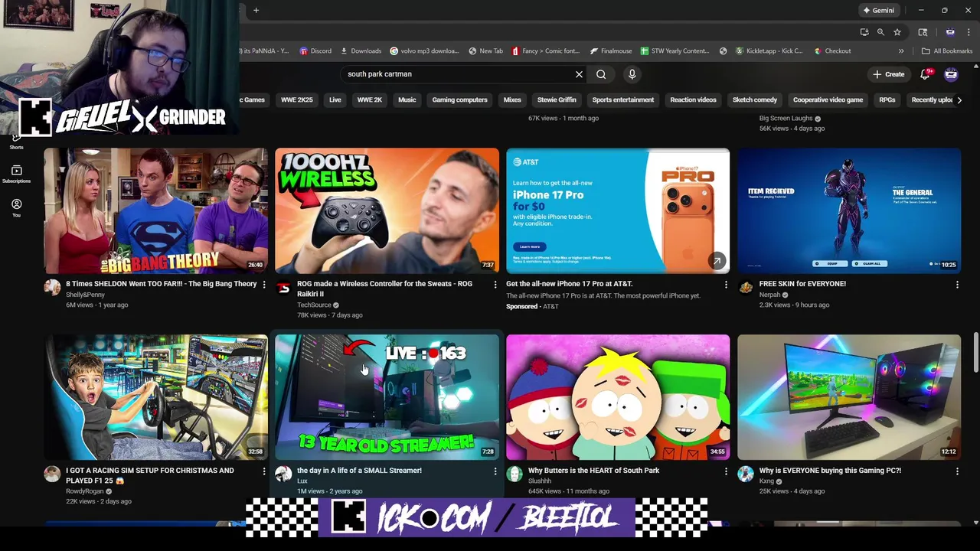The image size is (980, 551).
Task: Open the New Tab bookmark
Action: [485, 51]
